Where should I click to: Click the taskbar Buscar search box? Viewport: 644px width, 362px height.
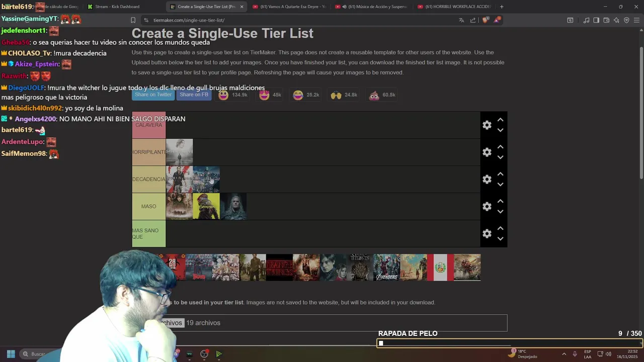tap(39, 354)
